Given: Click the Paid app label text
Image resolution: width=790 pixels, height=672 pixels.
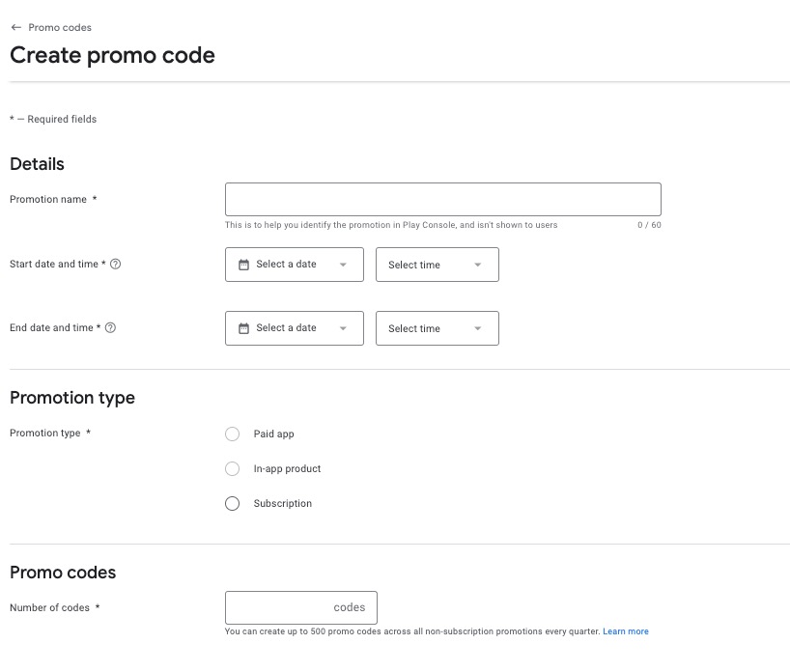Looking at the screenshot, I should pyautogui.click(x=273, y=434).
